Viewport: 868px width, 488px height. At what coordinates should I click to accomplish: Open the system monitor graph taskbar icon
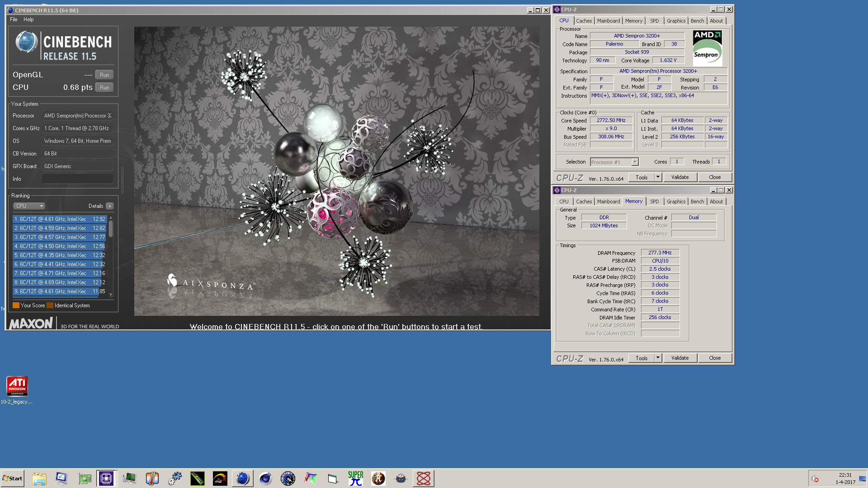point(130,479)
